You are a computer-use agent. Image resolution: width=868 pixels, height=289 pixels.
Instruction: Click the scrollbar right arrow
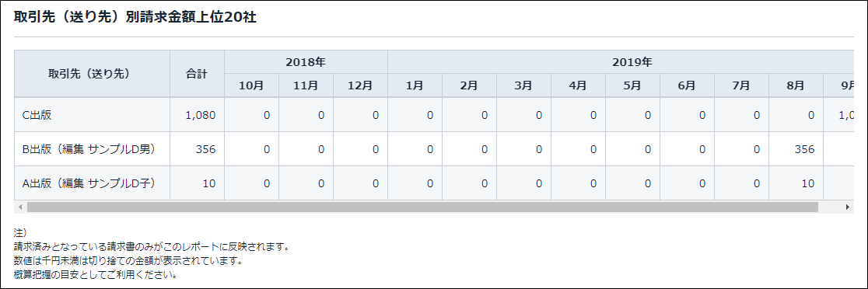[x=848, y=207]
